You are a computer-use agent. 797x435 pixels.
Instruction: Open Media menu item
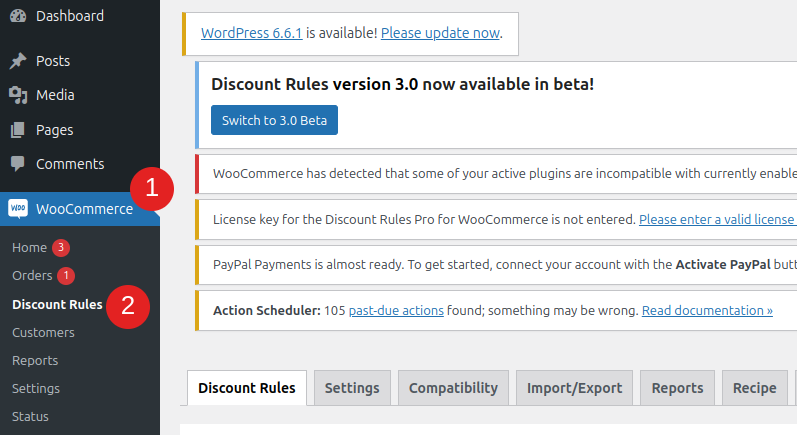pyautogui.click(x=55, y=95)
